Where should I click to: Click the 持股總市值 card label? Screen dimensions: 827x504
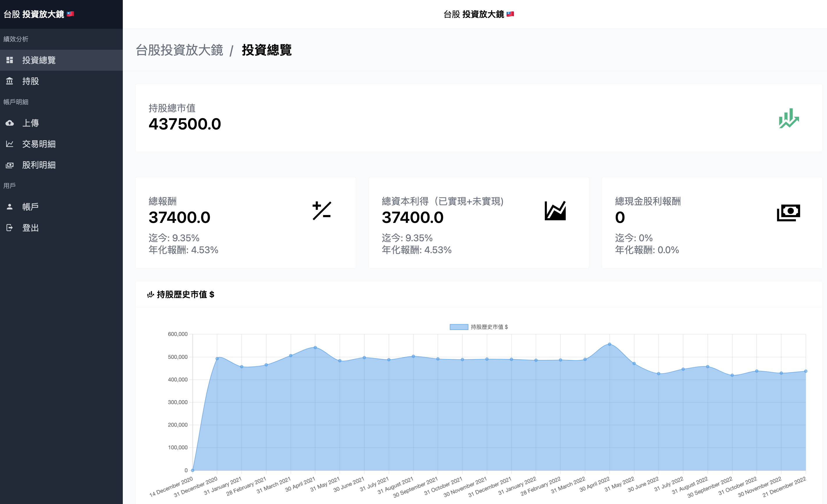(x=172, y=108)
